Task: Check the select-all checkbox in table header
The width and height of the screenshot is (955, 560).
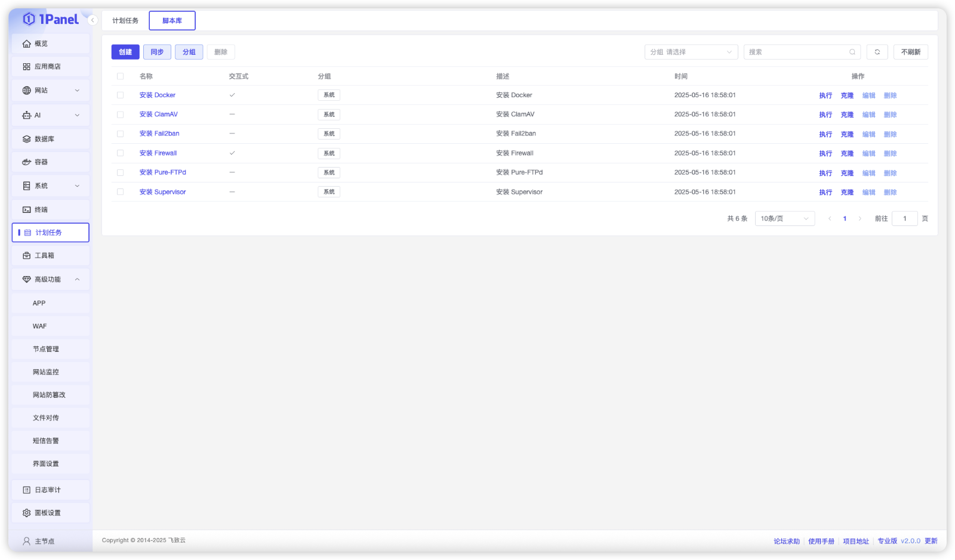Action: 119,76
